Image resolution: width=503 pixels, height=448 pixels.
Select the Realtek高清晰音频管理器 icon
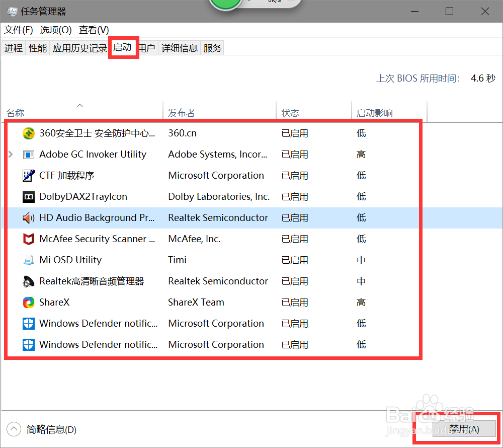point(29,281)
